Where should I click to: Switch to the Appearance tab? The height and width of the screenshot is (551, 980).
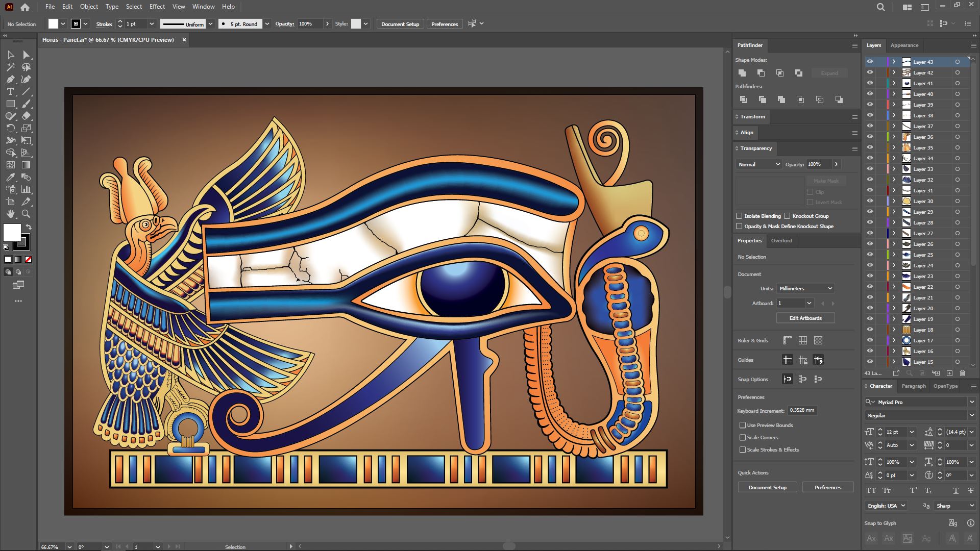tap(904, 45)
